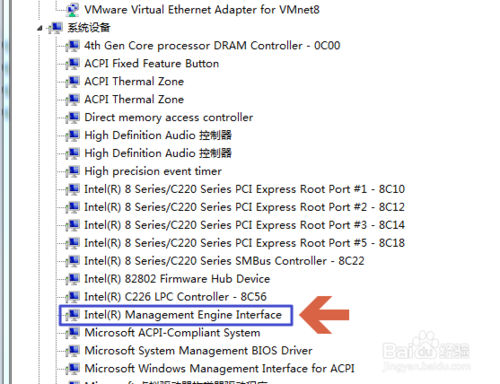The width and height of the screenshot is (500, 384).
Task: Select Microsoft System Management BIOS Driver
Action: [198, 351]
